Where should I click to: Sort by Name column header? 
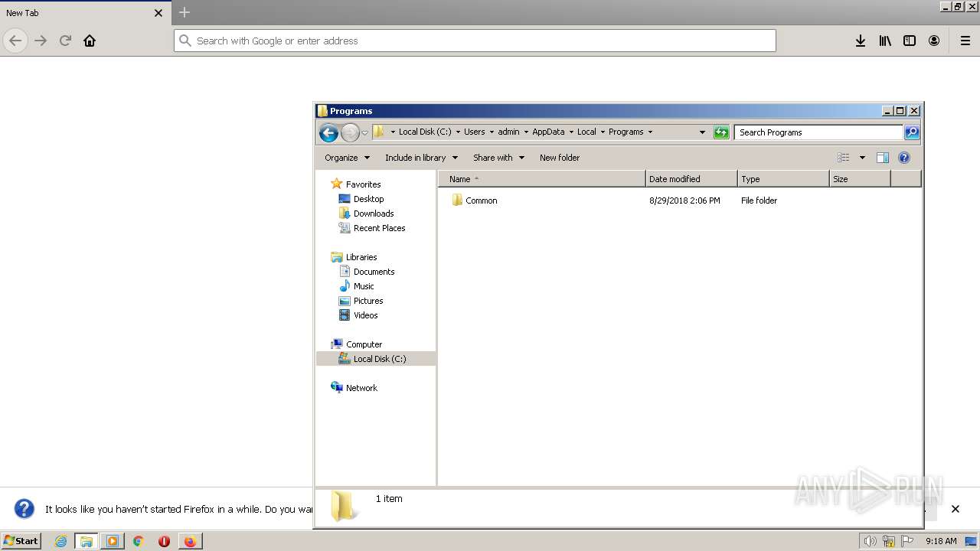click(x=542, y=179)
